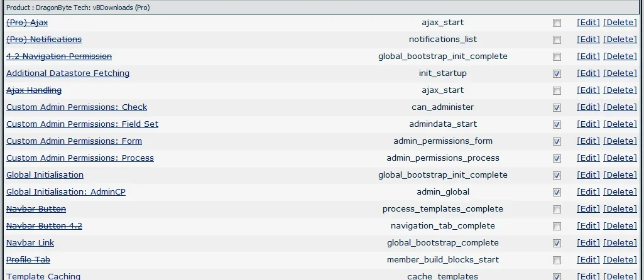The image size is (644, 280).
Task: Delete the (Pro) Notifications plugin
Action: pos(620,40)
